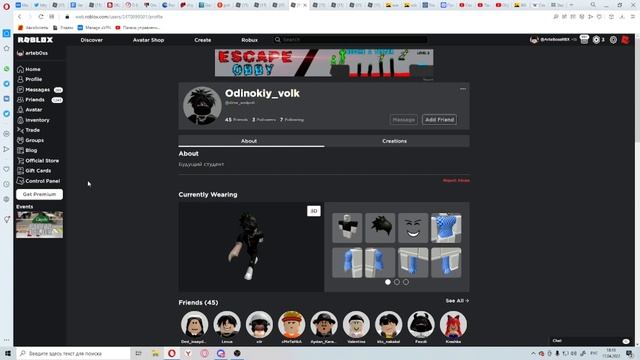640x360 pixels.
Task: Open Opera from the taskbar
Action: [171, 353]
